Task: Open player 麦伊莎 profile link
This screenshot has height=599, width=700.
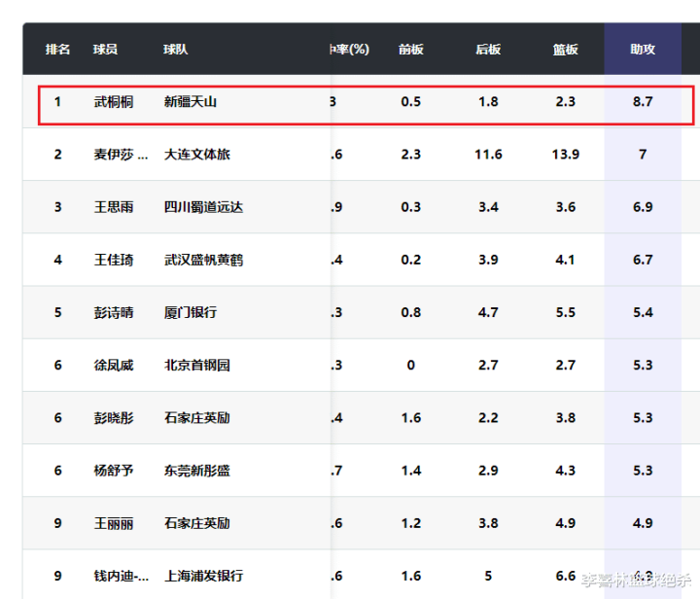Action: tap(121, 155)
